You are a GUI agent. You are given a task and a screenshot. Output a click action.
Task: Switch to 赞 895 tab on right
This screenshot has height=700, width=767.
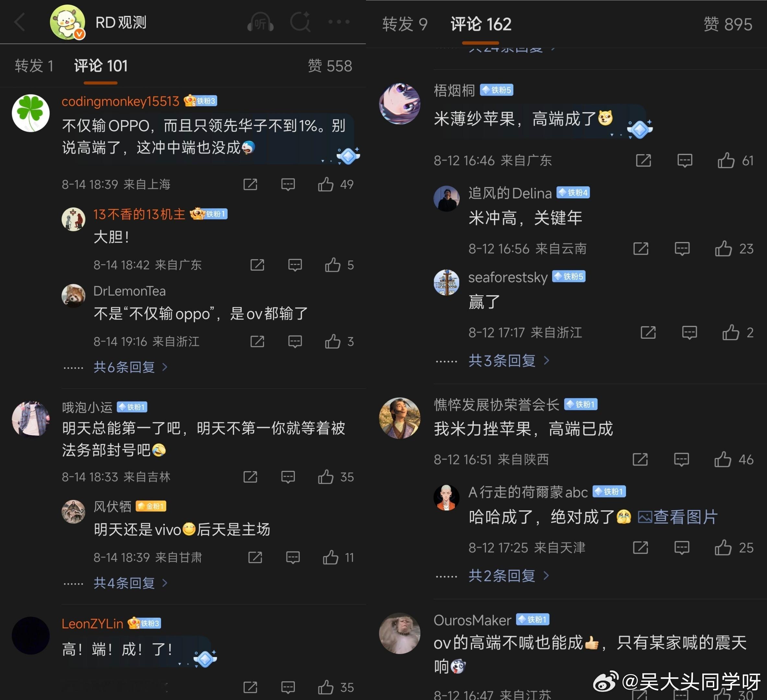[727, 24]
